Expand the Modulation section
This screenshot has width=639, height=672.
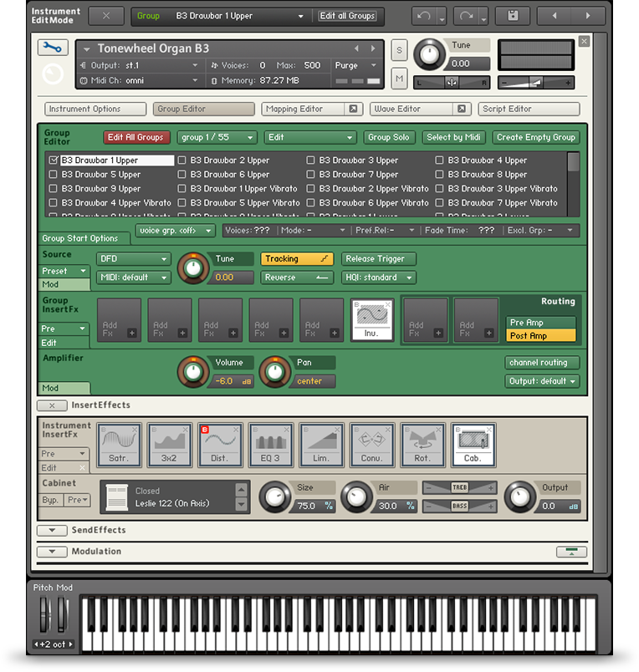[x=52, y=552]
